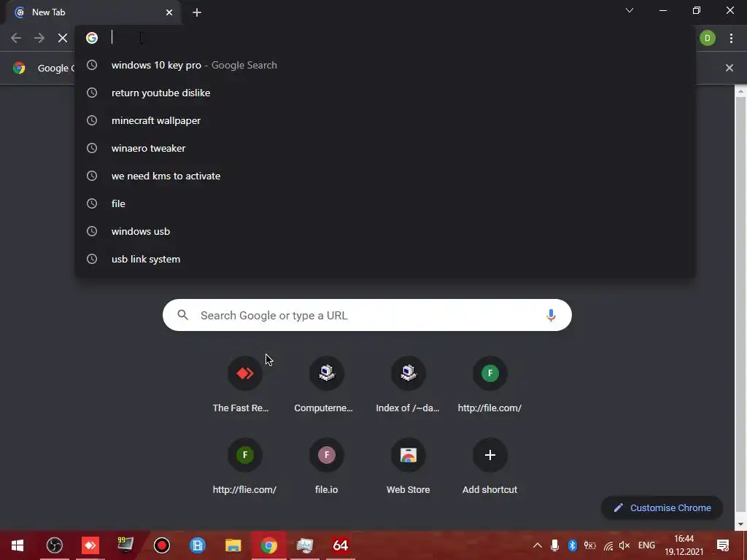Switch the ENG input language
This screenshot has width=747, height=560.
pyautogui.click(x=646, y=545)
